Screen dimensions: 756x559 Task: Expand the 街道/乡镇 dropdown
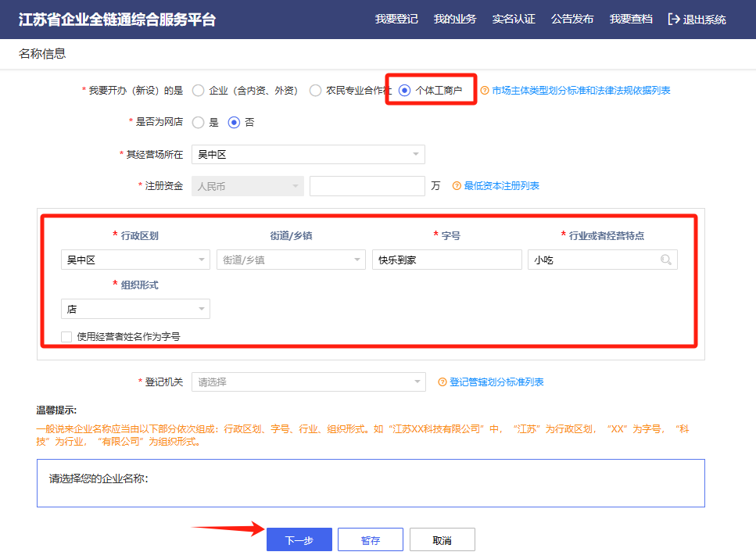(x=291, y=260)
